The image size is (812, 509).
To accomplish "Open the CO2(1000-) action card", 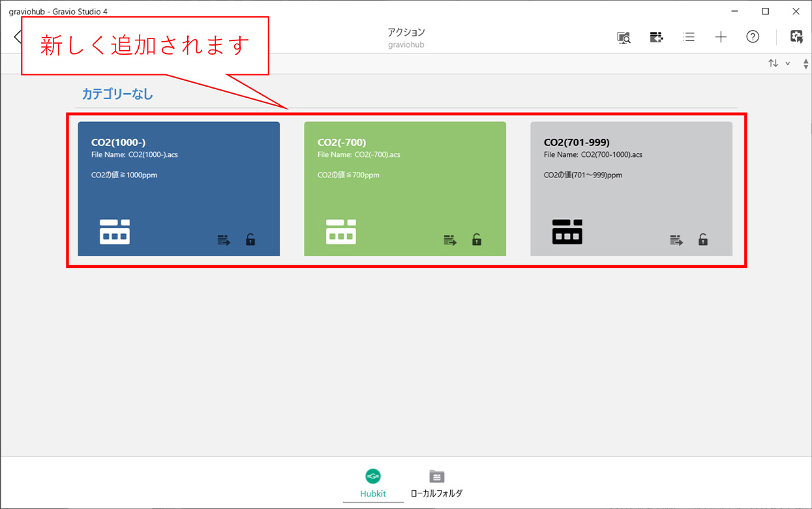I will pos(179,189).
